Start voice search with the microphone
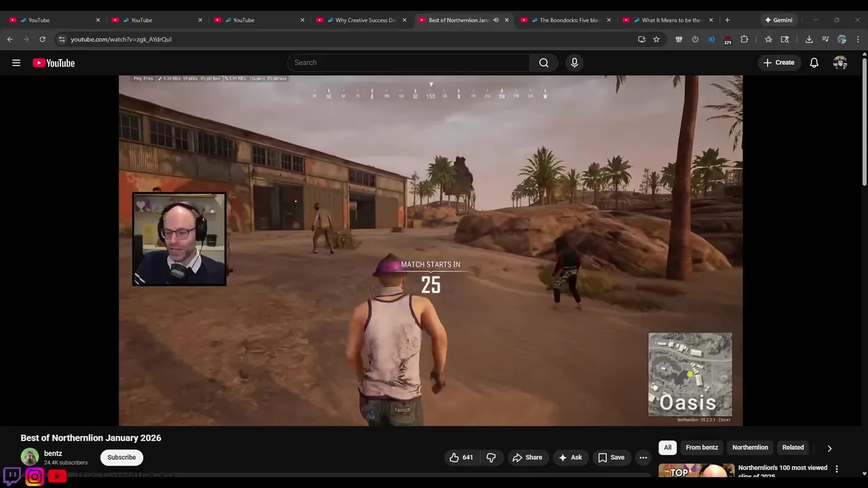Screen dimensions: 868x488 click(x=574, y=62)
